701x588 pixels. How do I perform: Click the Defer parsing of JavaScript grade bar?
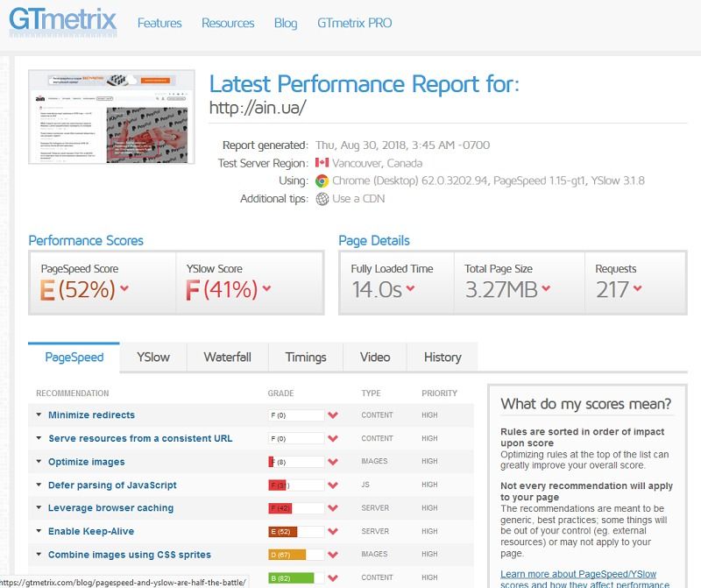point(295,485)
